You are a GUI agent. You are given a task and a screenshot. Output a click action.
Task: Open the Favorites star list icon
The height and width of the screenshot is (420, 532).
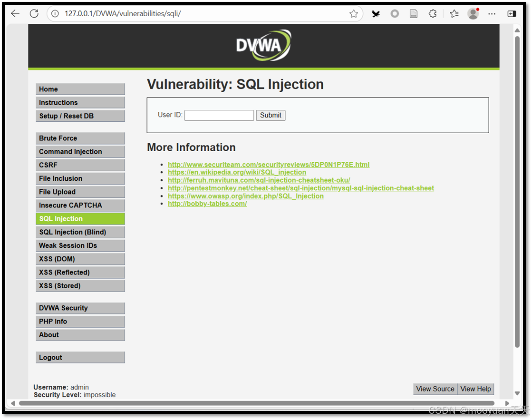[x=454, y=14]
